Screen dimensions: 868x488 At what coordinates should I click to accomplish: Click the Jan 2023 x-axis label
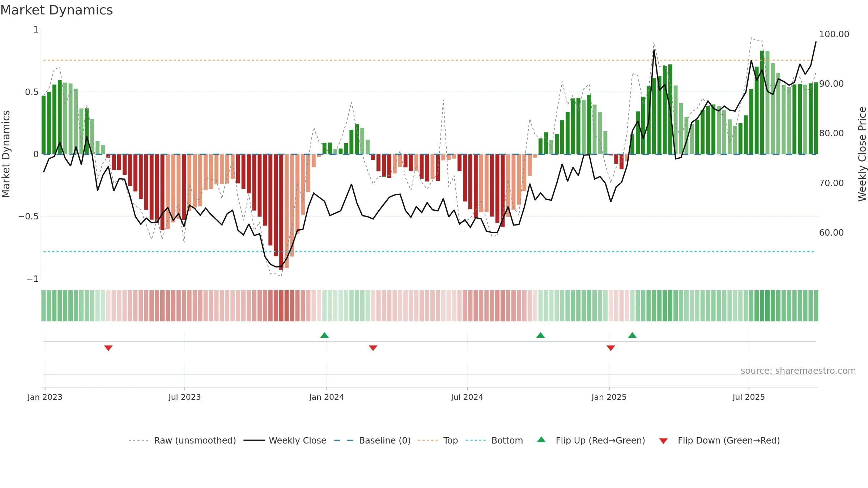pos(45,397)
